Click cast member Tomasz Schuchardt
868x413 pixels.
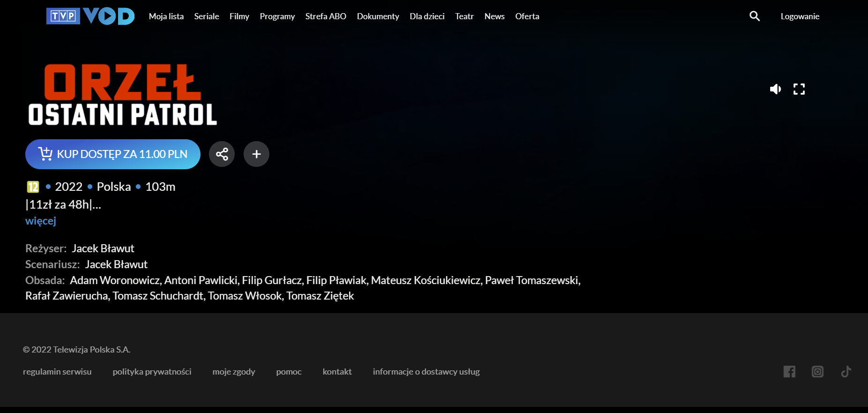pos(158,296)
